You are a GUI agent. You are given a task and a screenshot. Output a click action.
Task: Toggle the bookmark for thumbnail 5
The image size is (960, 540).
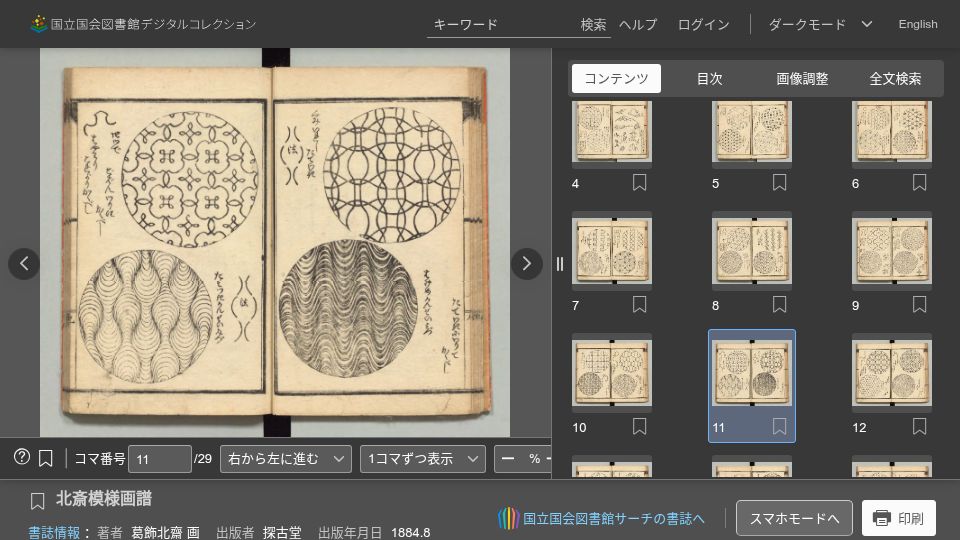[x=779, y=182]
